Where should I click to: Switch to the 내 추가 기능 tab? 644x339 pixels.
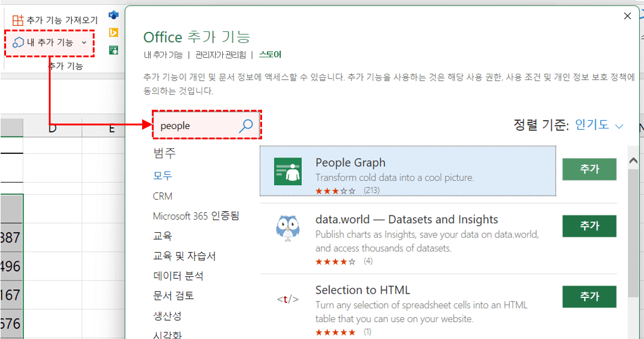pos(163,55)
